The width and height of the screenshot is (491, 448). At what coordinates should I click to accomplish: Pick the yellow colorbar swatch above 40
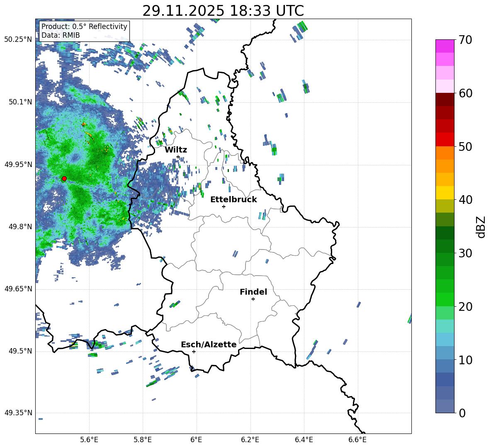[445, 193]
